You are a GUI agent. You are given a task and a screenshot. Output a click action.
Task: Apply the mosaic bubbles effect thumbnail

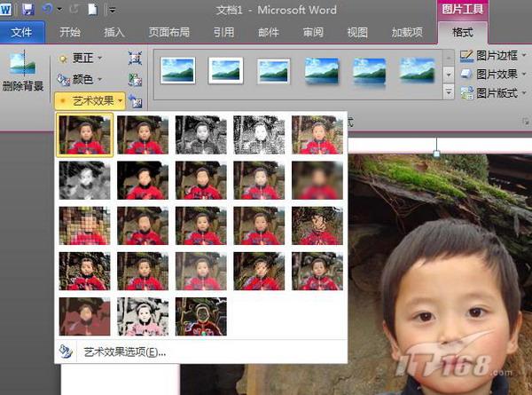85,225
